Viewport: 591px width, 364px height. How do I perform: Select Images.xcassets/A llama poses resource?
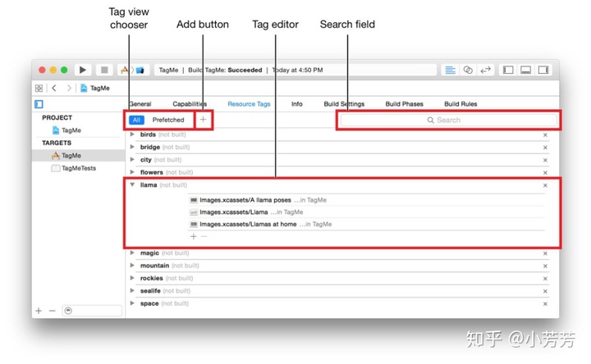pos(366,200)
